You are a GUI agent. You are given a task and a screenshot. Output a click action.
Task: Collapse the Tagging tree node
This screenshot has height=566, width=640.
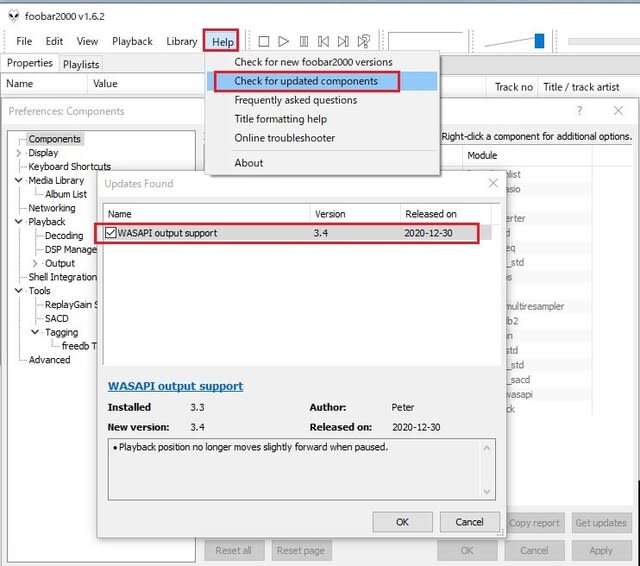coord(35,332)
